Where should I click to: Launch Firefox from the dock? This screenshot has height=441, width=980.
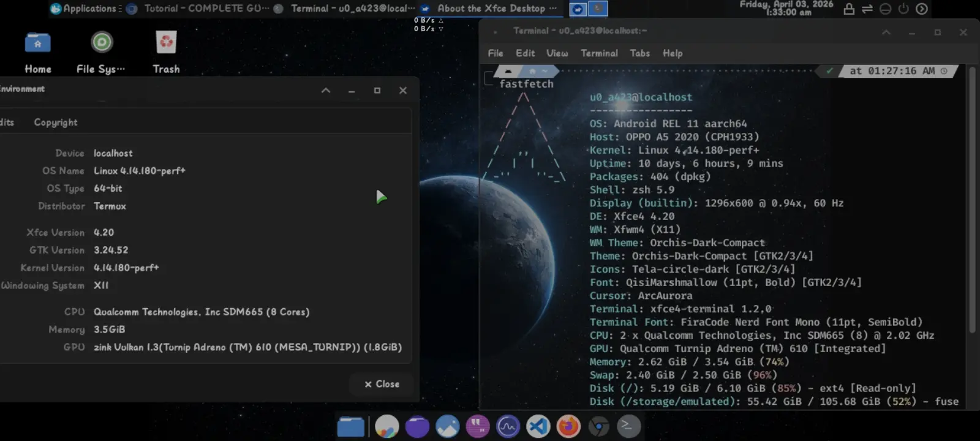[x=568, y=426]
